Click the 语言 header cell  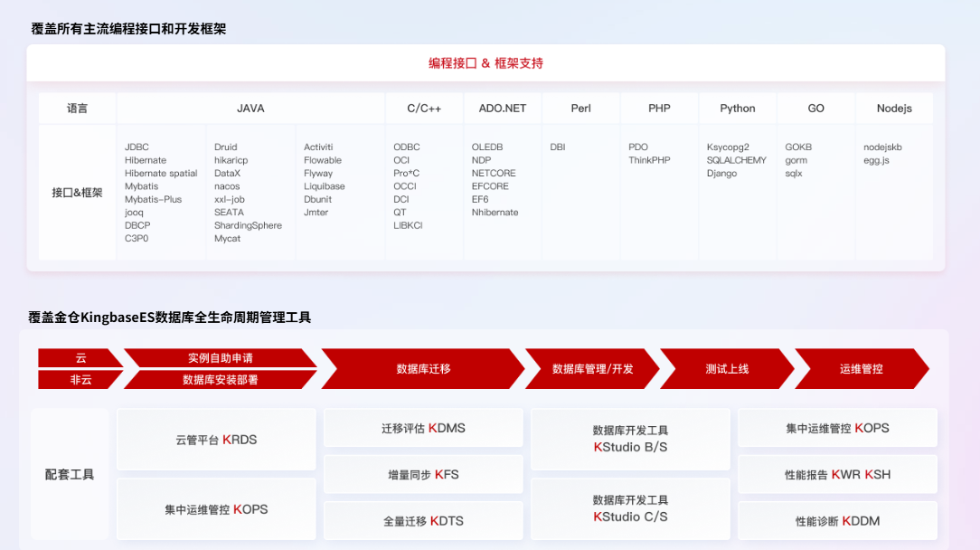tap(78, 109)
